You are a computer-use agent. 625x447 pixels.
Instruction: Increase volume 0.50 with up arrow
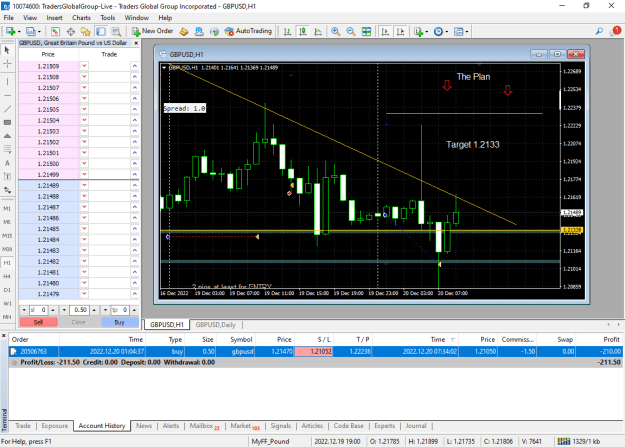94,310
